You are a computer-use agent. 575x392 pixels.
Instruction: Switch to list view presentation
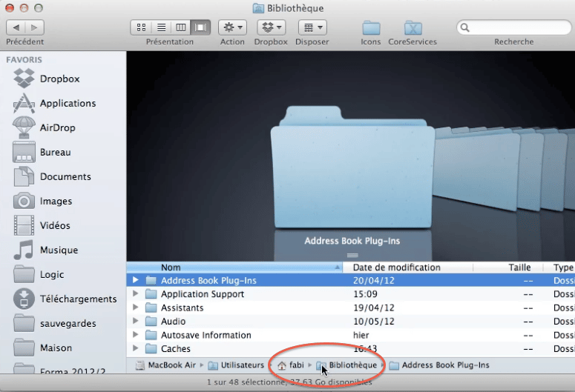161,27
